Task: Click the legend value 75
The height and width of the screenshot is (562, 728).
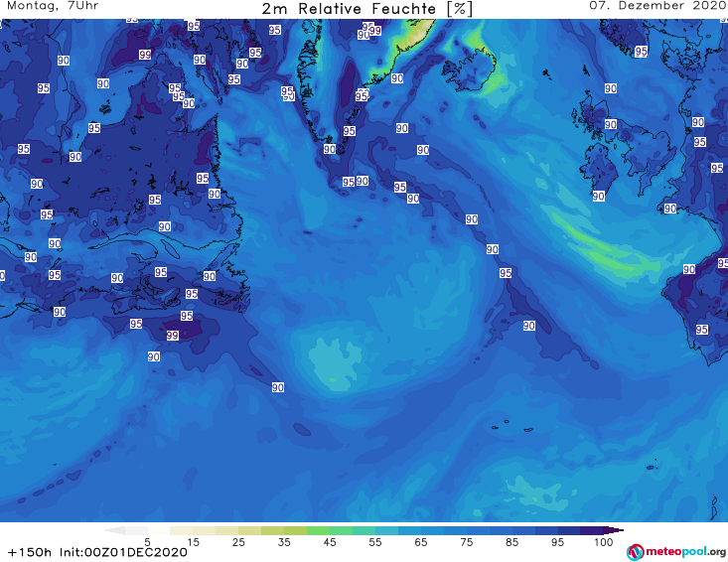Action: point(466,542)
